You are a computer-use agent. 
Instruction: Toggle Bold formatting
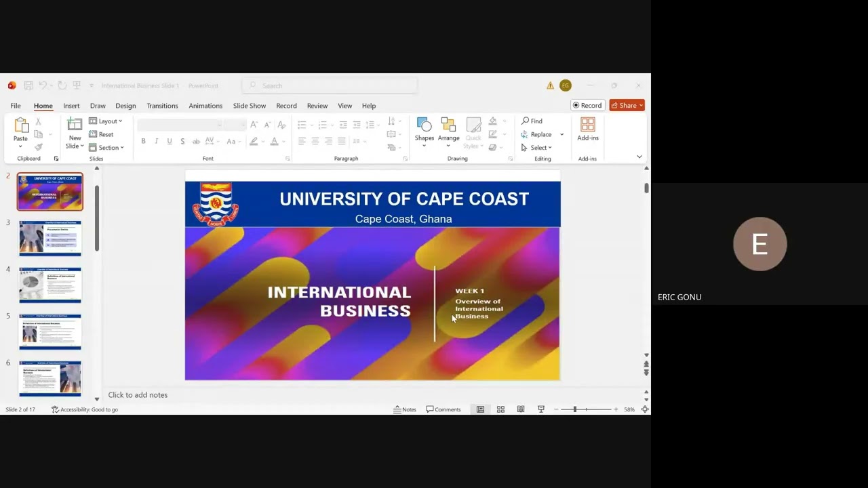(x=143, y=141)
